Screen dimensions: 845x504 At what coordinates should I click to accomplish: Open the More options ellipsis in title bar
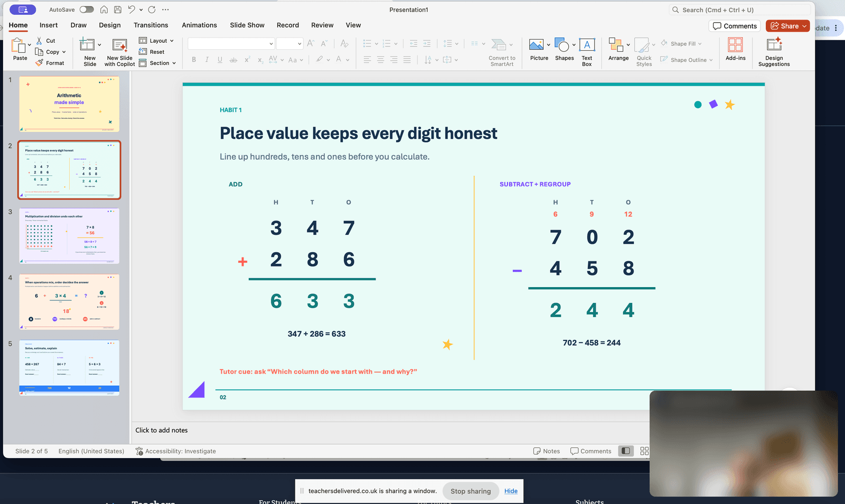tap(166, 9)
